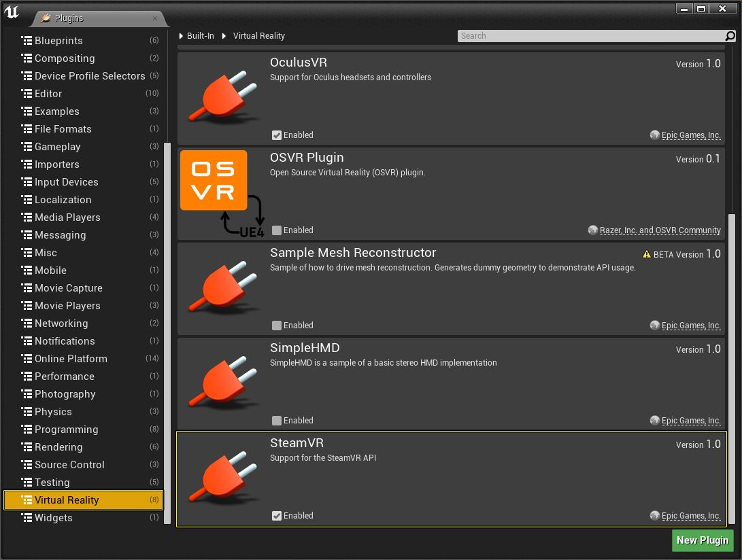Switch to the Plugins tab

(x=68, y=18)
